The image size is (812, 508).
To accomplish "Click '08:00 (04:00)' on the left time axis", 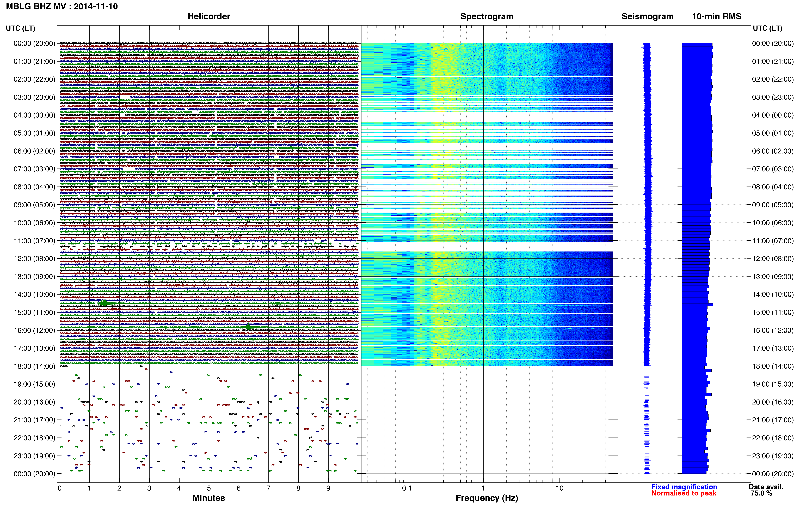I will tap(34, 187).
